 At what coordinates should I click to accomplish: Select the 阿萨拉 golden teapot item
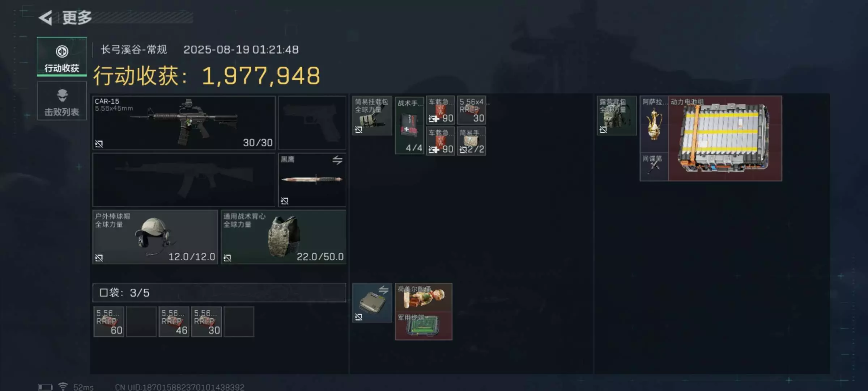[654, 124]
